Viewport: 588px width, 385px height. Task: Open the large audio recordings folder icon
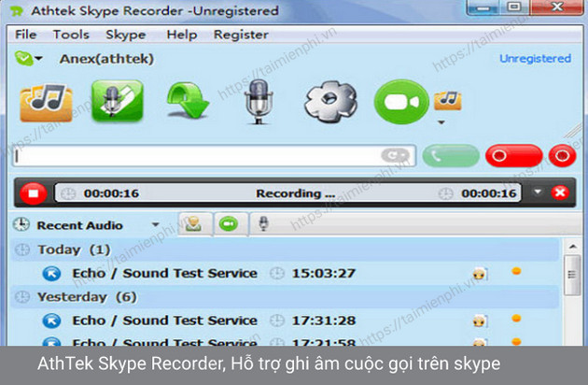pos(46,102)
